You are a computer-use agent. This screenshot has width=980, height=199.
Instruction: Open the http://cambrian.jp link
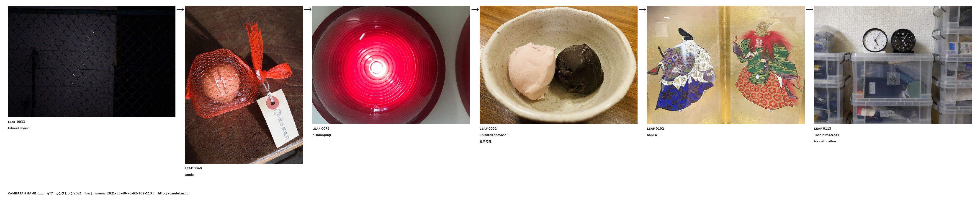point(173,194)
